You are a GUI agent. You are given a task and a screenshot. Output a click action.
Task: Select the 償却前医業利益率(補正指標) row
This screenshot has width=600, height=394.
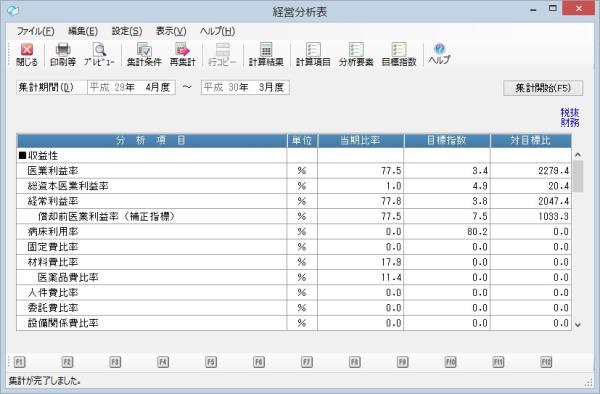click(294, 217)
